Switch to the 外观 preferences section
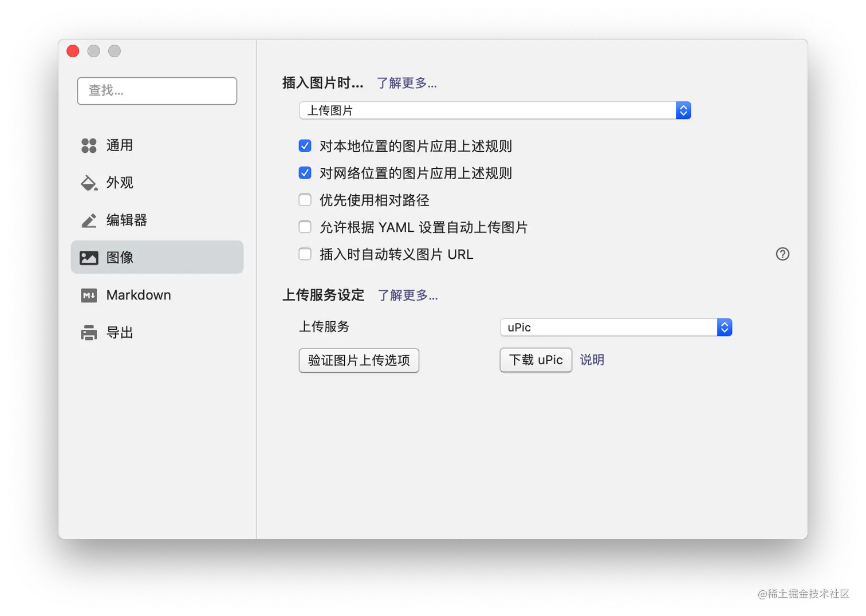The width and height of the screenshot is (866, 616). pyautogui.click(x=157, y=183)
